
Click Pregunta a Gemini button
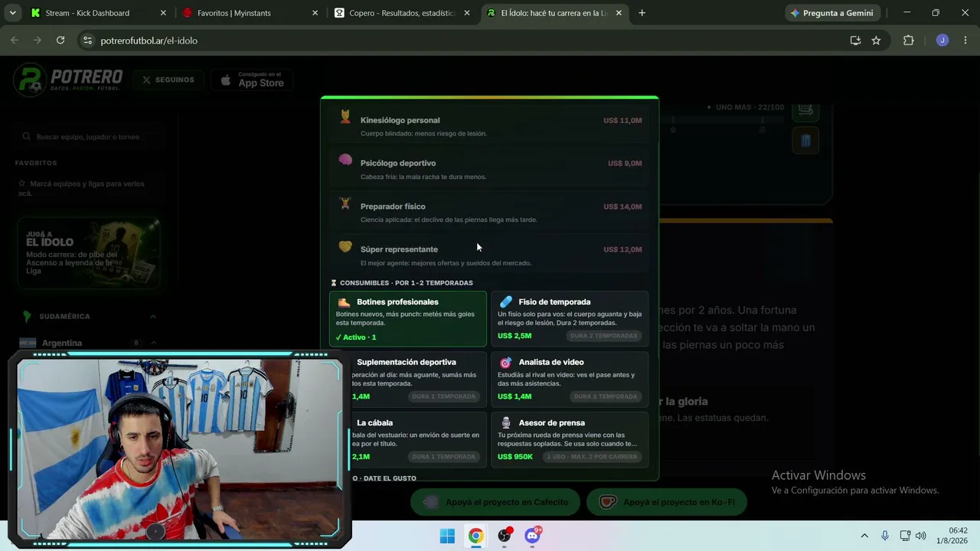click(x=832, y=13)
